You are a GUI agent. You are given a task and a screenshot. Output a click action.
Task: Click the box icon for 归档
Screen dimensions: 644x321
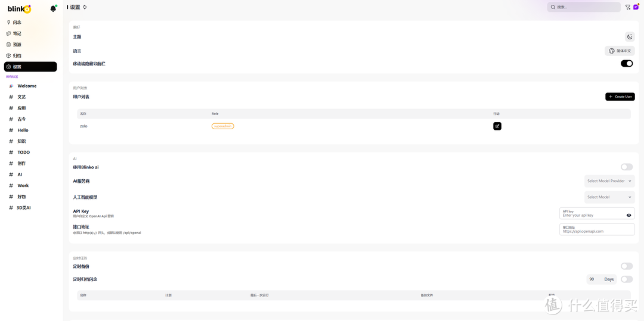click(x=8, y=56)
